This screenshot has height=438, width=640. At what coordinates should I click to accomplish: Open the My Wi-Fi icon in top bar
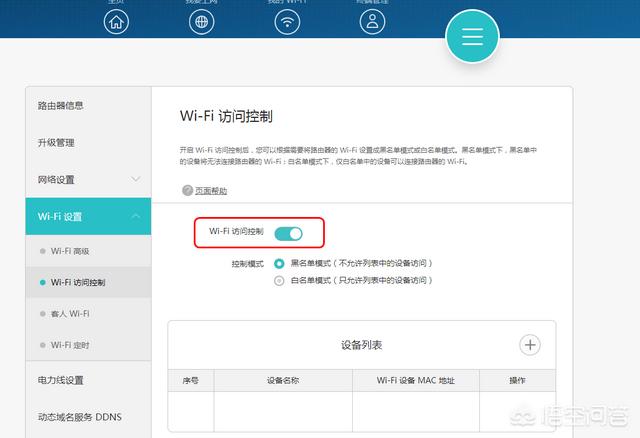[x=288, y=21]
